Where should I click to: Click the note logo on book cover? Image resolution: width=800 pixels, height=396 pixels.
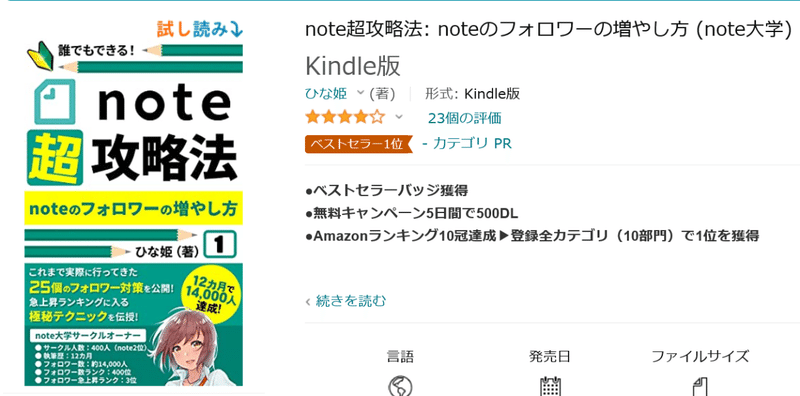[x=133, y=102]
